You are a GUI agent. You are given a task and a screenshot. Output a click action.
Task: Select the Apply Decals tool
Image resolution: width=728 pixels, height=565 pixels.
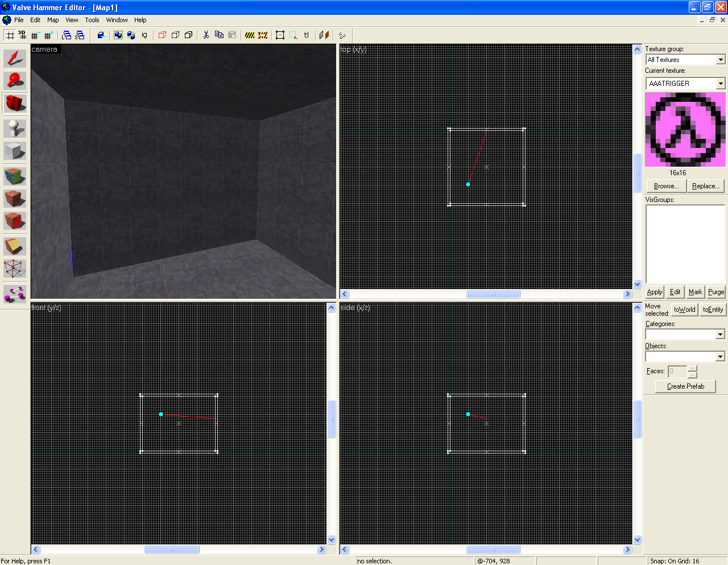pyautogui.click(x=15, y=220)
